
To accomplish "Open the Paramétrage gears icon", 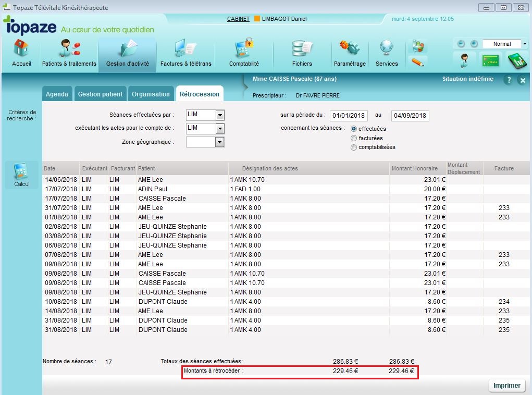I will pyautogui.click(x=350, y=53).
